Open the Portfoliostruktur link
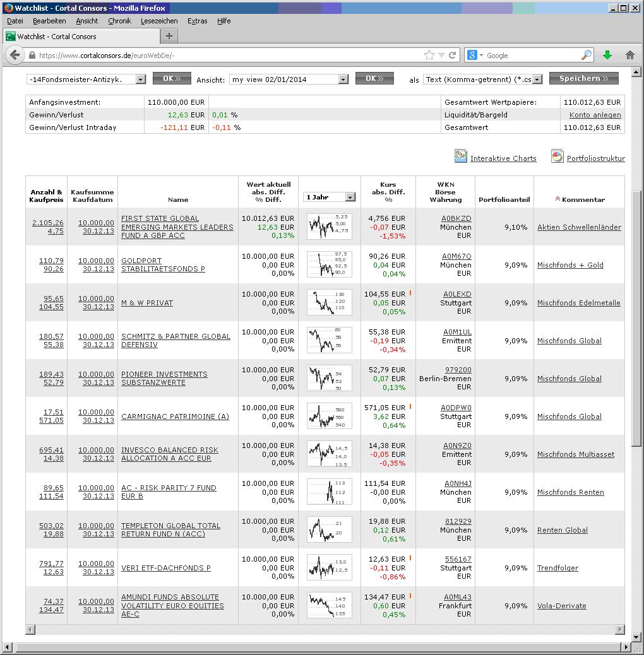 click(x=595, y=158)
